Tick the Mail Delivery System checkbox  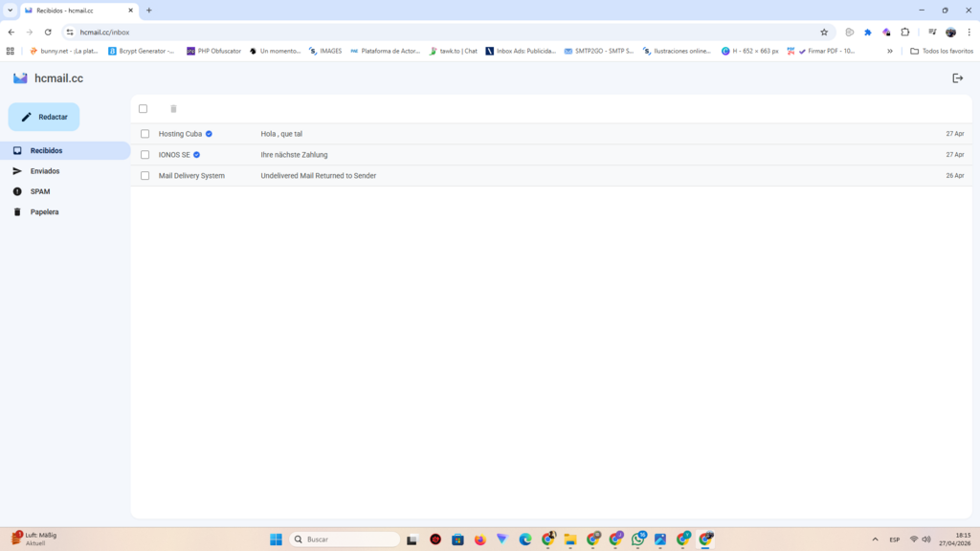tap(145, 176)
